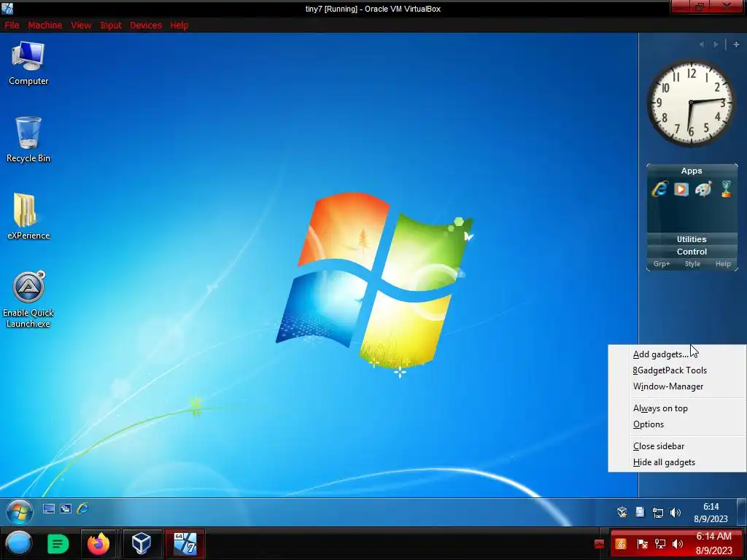Show next sidebar page arrow
The height and width of the screenshot is (560, 747).
[x=716, y=44]
